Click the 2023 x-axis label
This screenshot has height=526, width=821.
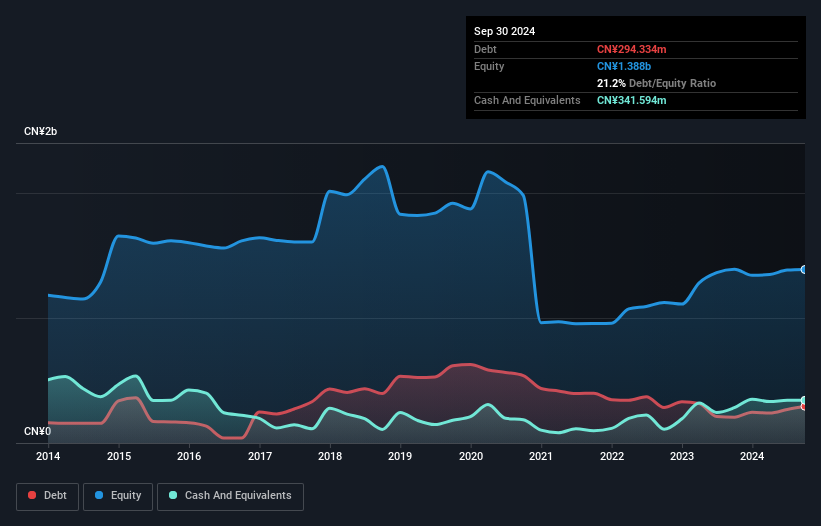(x=682, y=456)
